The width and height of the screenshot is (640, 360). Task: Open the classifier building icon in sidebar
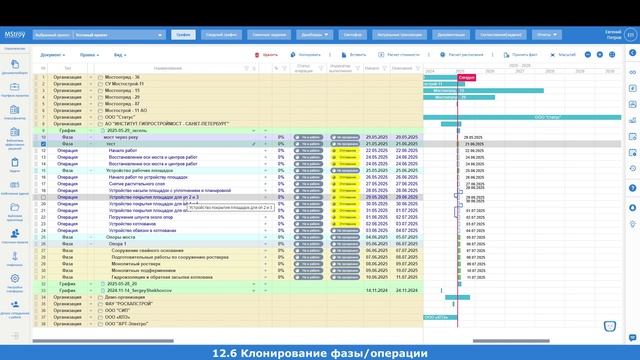pyautogui.click(x=15, y=109)
